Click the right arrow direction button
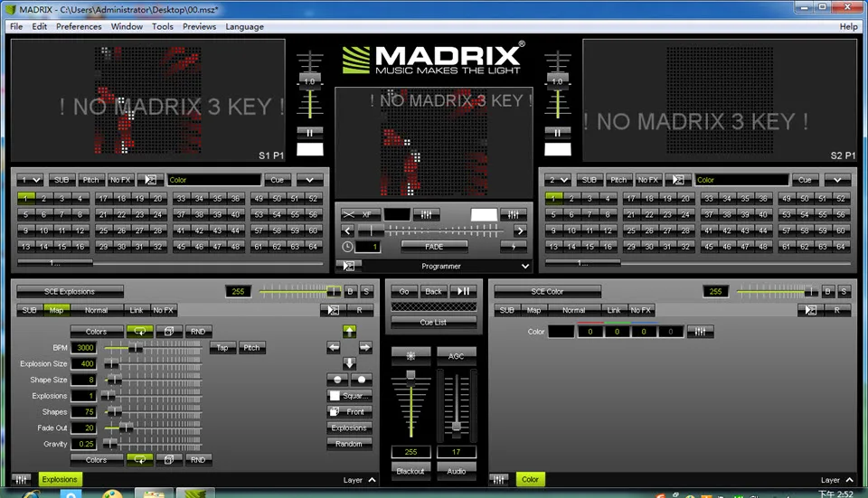The height and width of the screenshot is (498, 868). [x=365, y=347]
